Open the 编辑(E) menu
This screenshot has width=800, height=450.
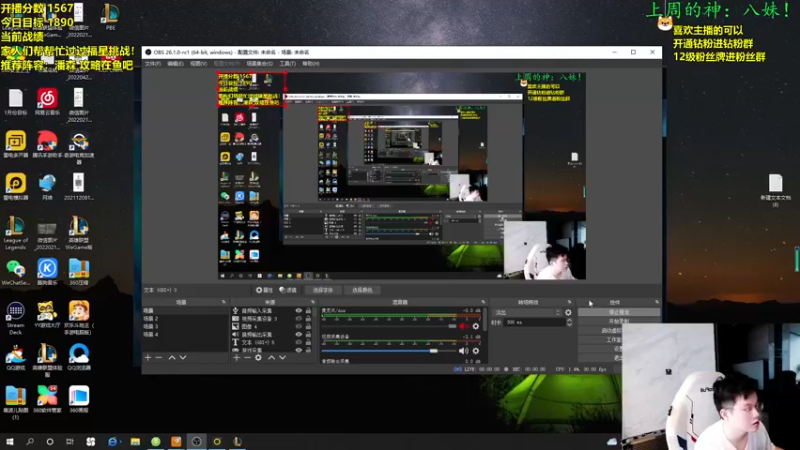pos(175,64)
